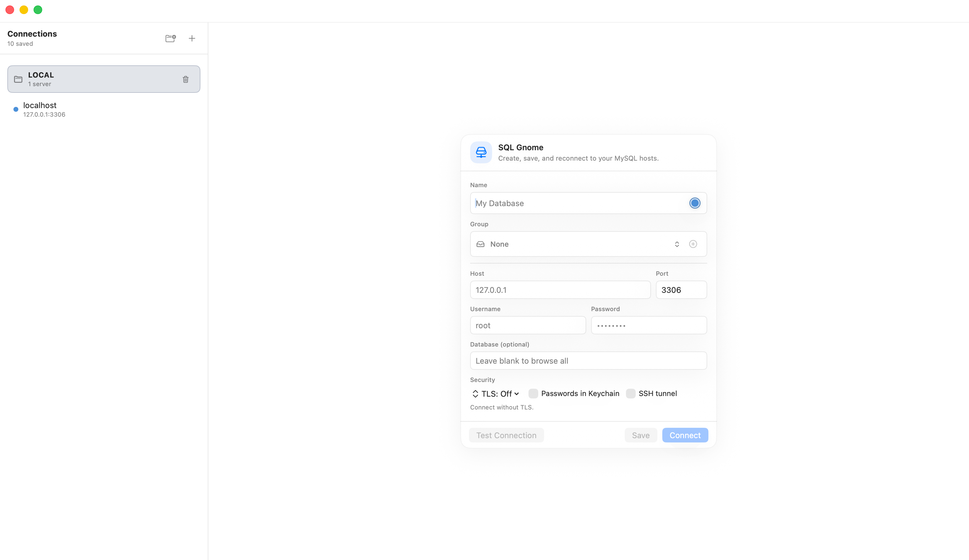Focus the Host input field
Viewport: 969px width, 560px height.
pos(560,290)
